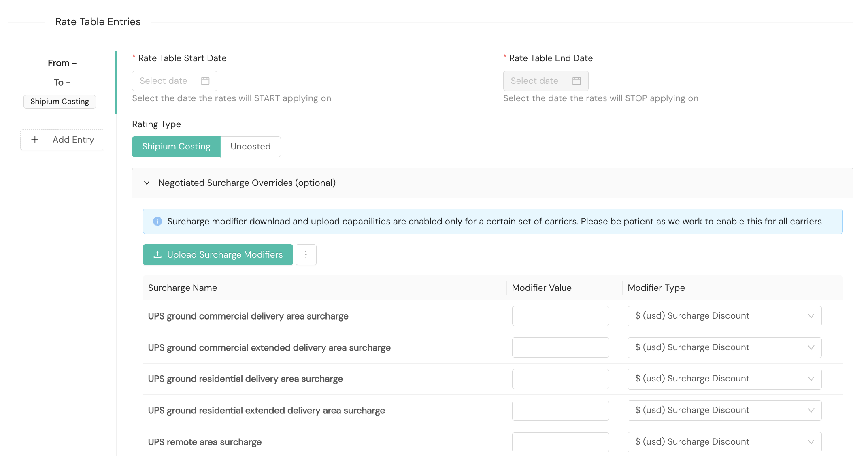868x456 pixels.
Task: Select the From/To Shipium Costing entry
Action: 62,73
